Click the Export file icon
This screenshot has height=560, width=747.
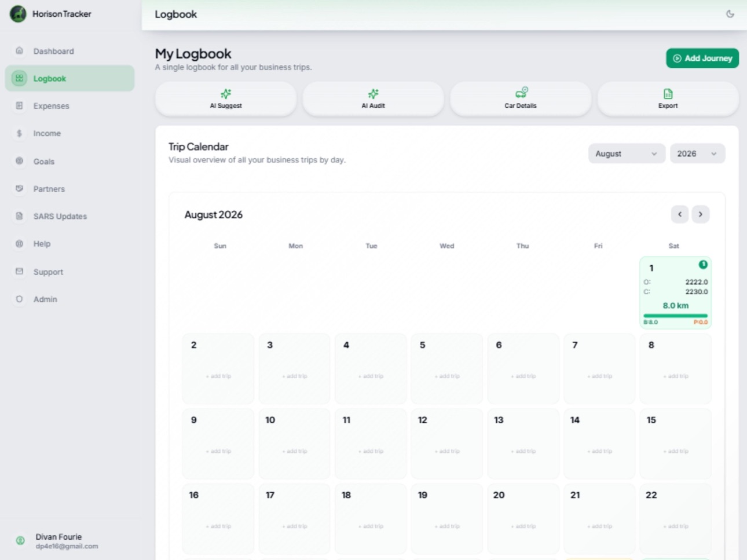(668, 94)
